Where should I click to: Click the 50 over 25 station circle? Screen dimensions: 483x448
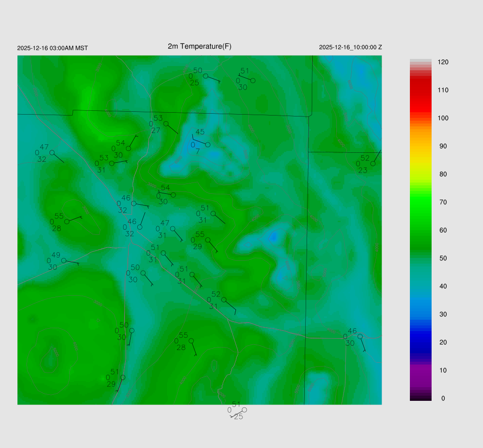pyautogui.click(x=206, y=76)
